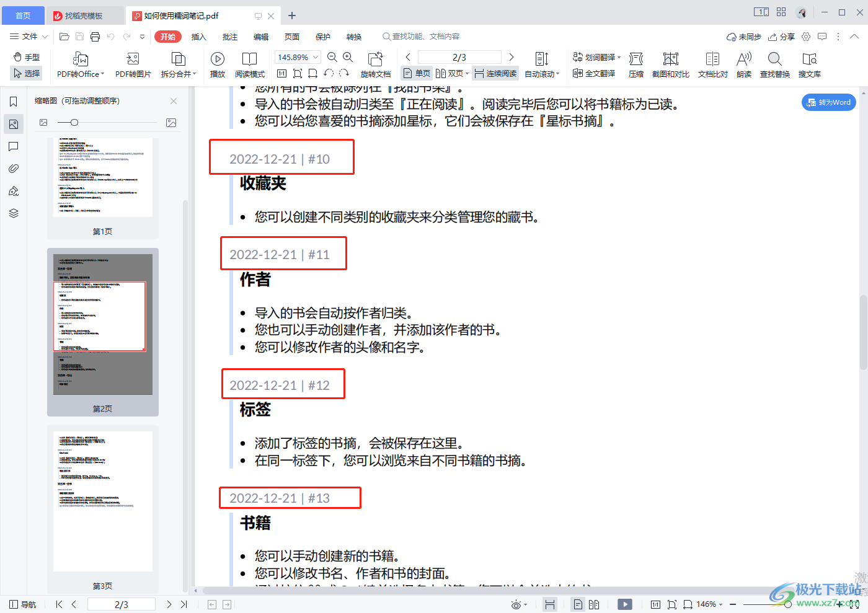Open the 文档比对 document compare tool

coord(713,65)
